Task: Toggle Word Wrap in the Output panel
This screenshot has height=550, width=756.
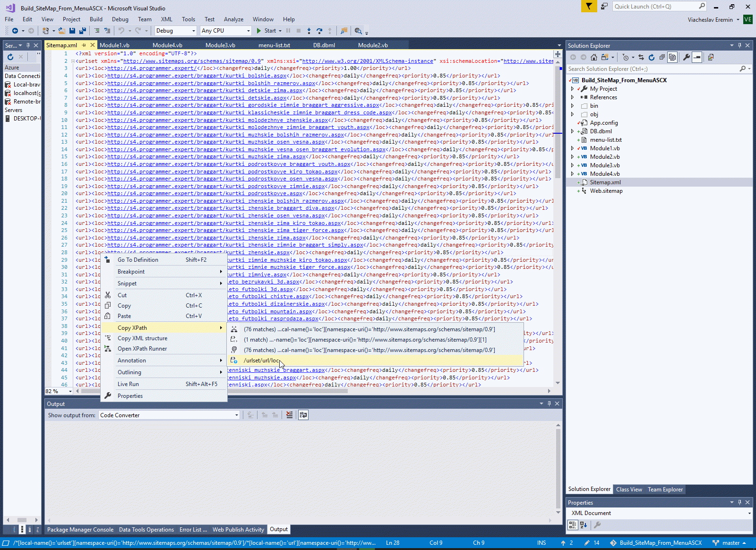Action: 303,415
